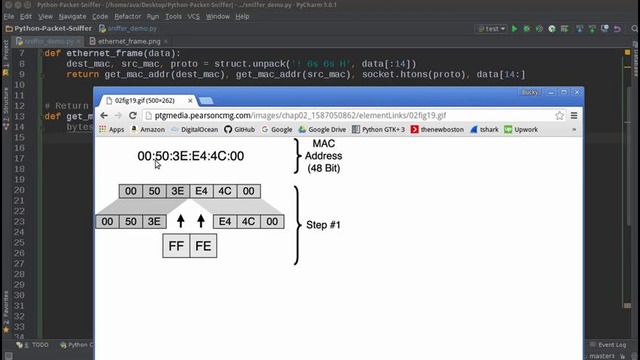Open VCS show history icon
Image resolution: width=640 pixels, height=360 pixels.
coord(604,29)
